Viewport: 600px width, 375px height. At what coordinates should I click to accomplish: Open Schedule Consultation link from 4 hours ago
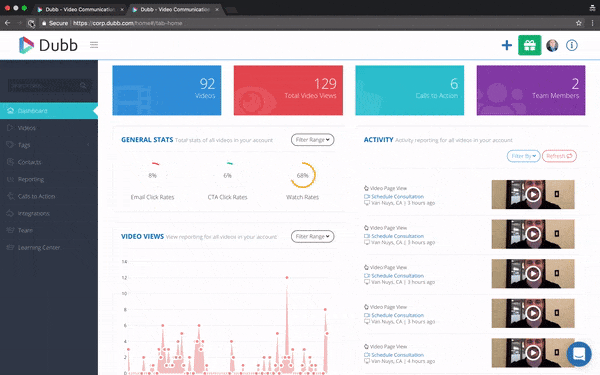397,355
